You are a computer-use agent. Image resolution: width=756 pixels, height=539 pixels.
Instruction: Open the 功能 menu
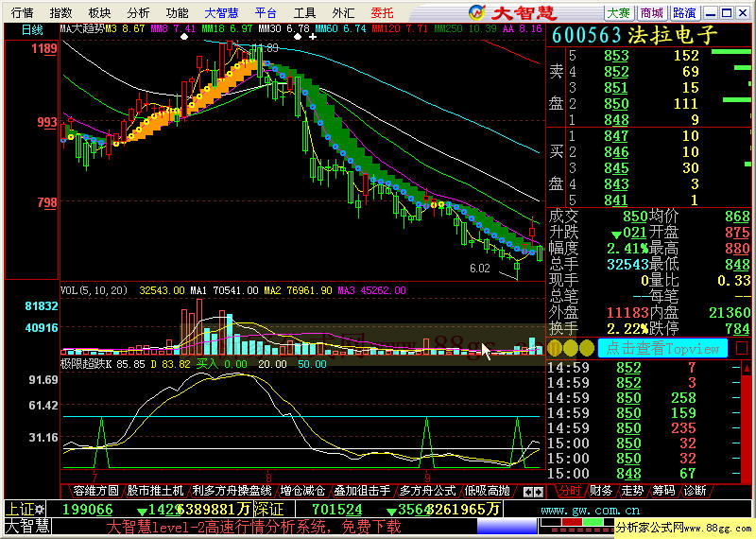pyautogui.click(x=177, y=12)
